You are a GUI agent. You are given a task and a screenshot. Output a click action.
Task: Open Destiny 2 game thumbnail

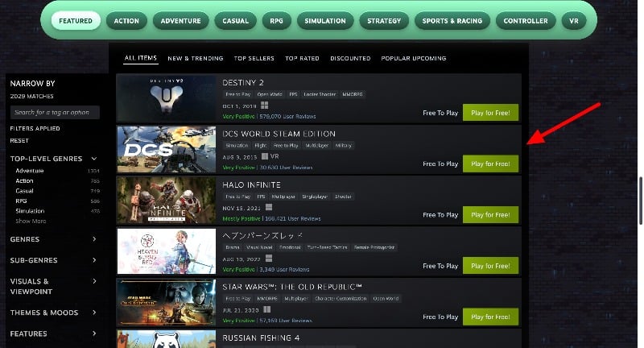pyautogui.click(x=167, y=97)
